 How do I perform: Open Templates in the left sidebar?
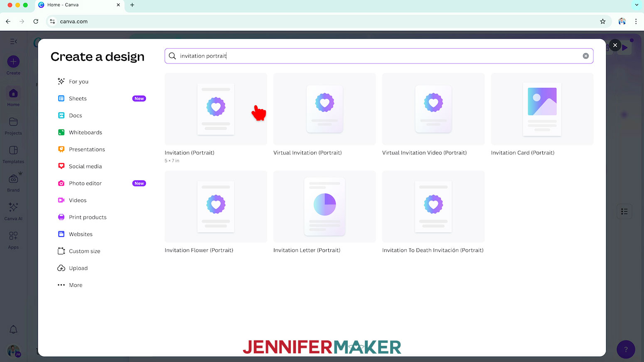(13, 154)
